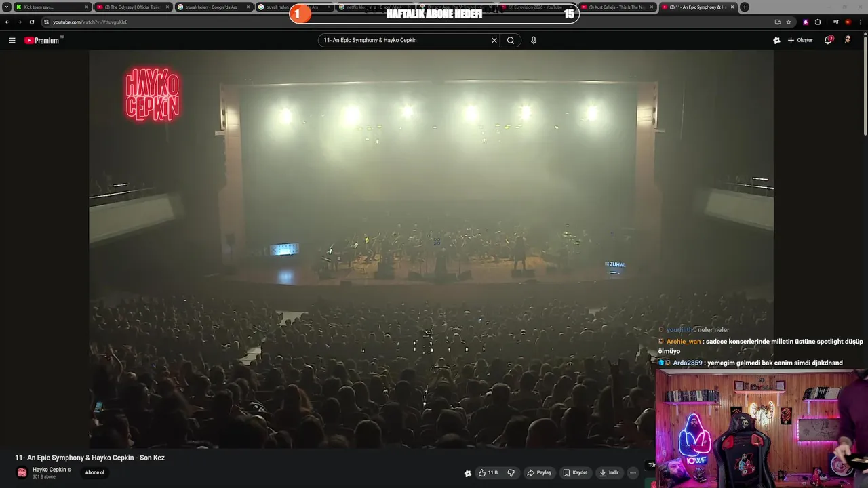Switch to Eurovision 2026 YouTube tab
This screenshot has height=488, width=868.
click(x=536, y=7)
